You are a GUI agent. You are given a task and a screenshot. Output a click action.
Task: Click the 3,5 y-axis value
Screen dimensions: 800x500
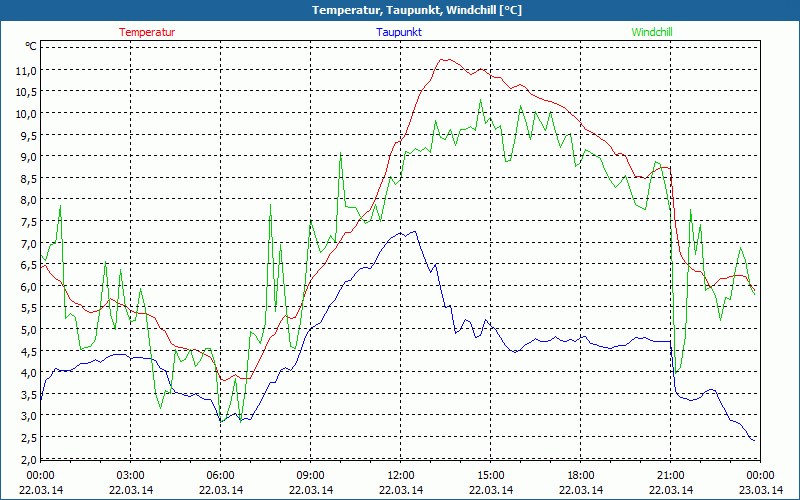(28, 394)
